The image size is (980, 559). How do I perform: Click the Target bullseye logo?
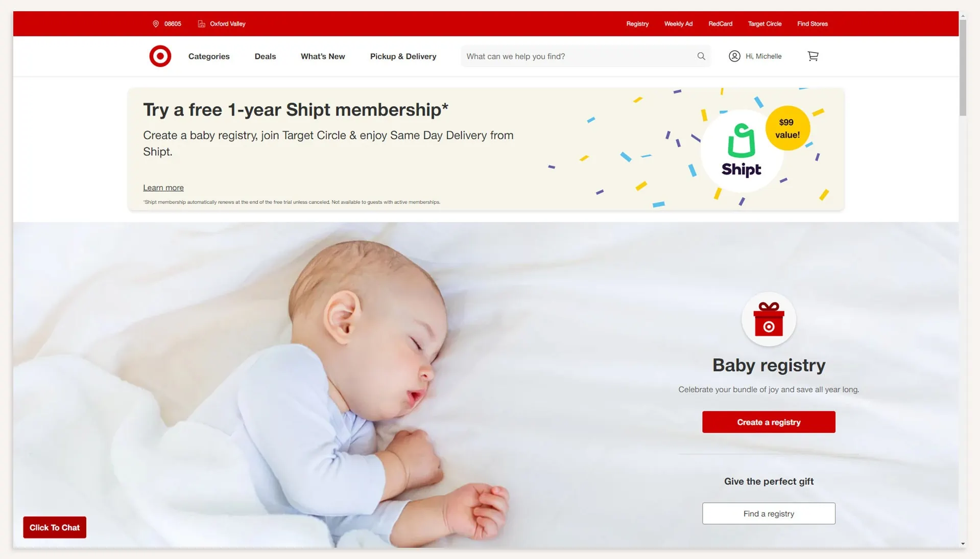point(160,56)
